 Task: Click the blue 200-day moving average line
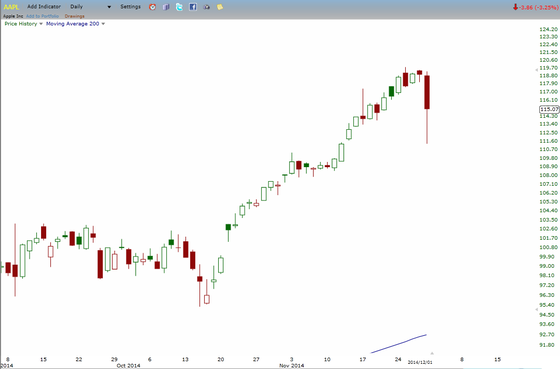click(x=399, y=344)
